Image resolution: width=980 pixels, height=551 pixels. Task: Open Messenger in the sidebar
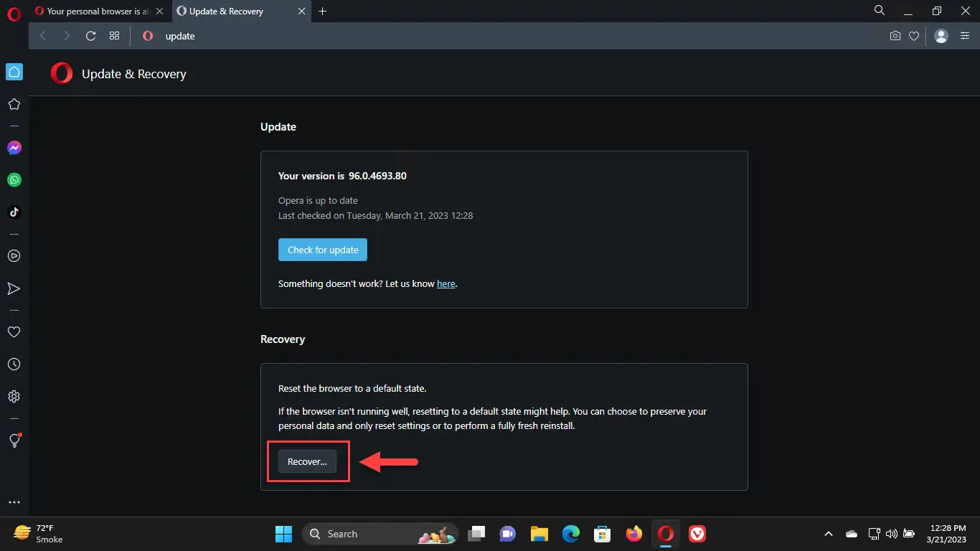pyautogui.click(x=14, y=148)
